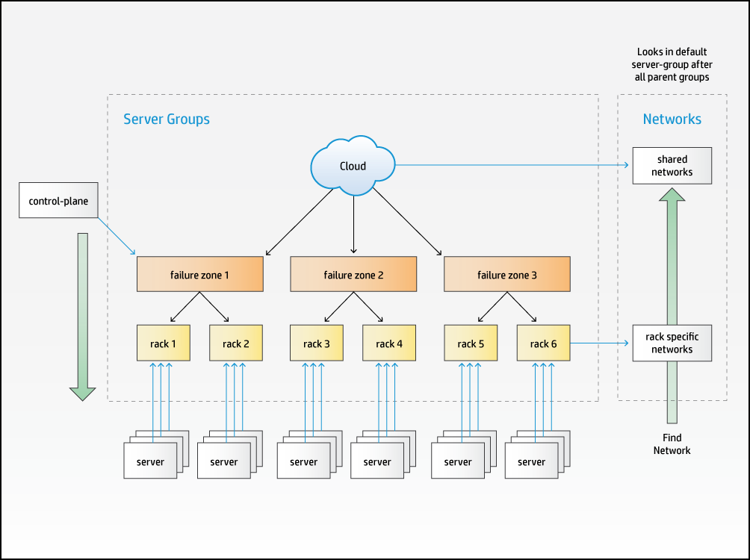Click the rack 2 box

point(235,343)
